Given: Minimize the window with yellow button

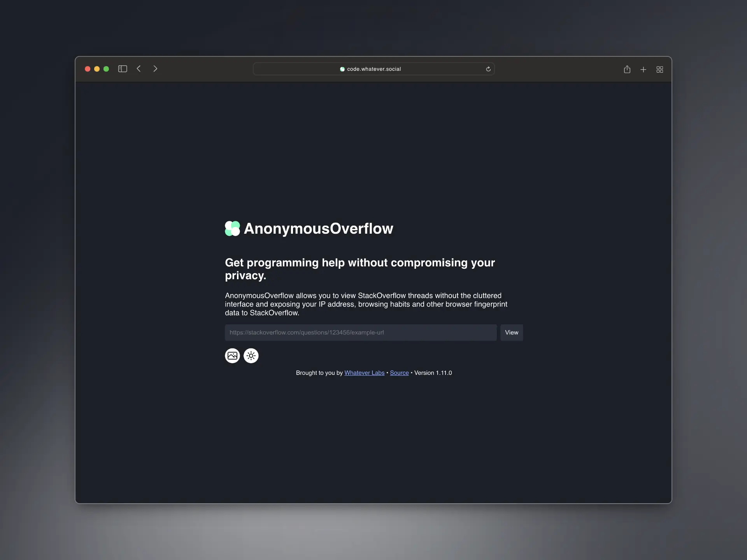Looking at the screenshot, I should pos(97,69).
